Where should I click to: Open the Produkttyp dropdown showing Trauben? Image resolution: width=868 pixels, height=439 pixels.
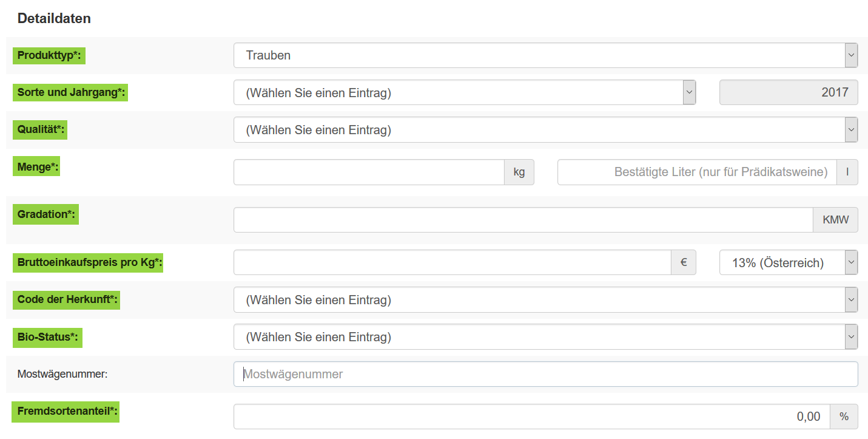(x=545, y=55)
